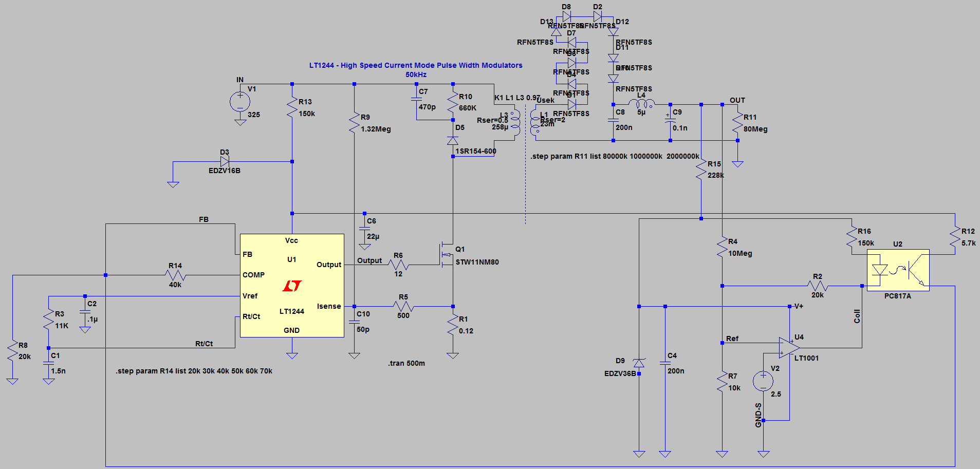Click the 'V+' net label
The height and width of the screenshot is (469, 980).
pyautogui.click(x=799, y=306)
